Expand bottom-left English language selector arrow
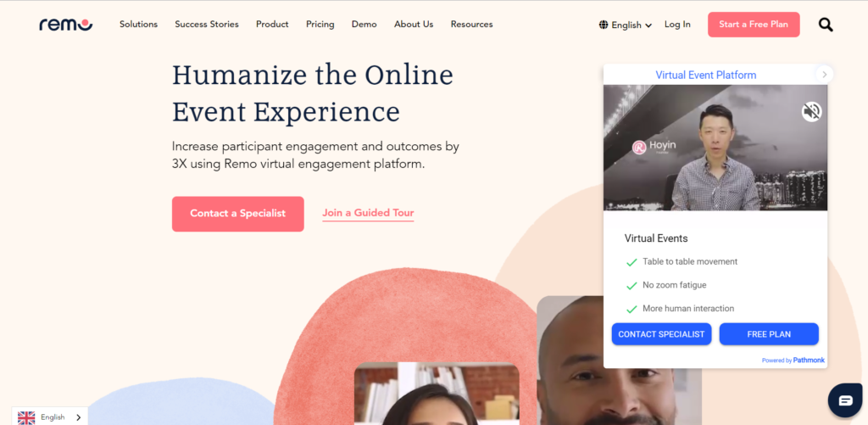Image resolution: width=868 pixels, height=425 pixels. click(77, 417)
